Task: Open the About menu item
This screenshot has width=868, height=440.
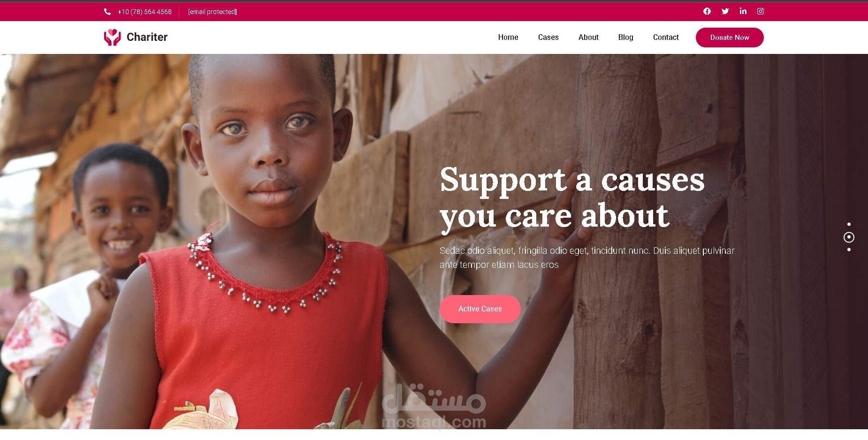Action: click(588, 37)
